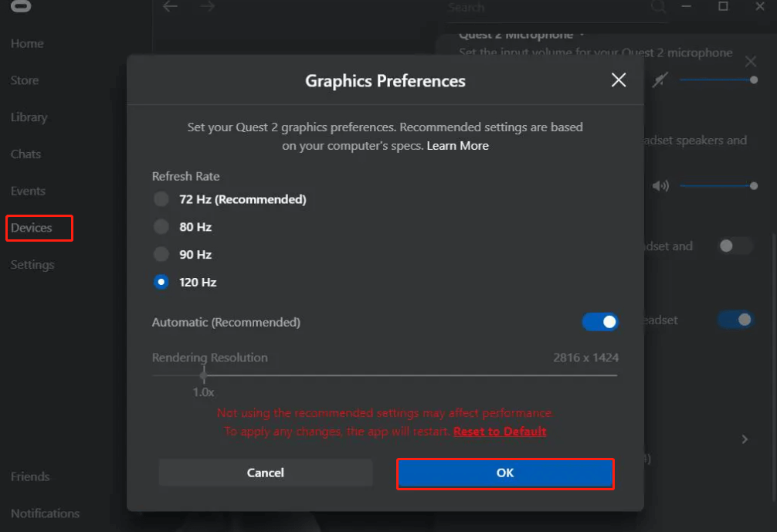Choose the 90 Hz refresh rate option
Screen dimensions: 777x532
pos(161,254)
